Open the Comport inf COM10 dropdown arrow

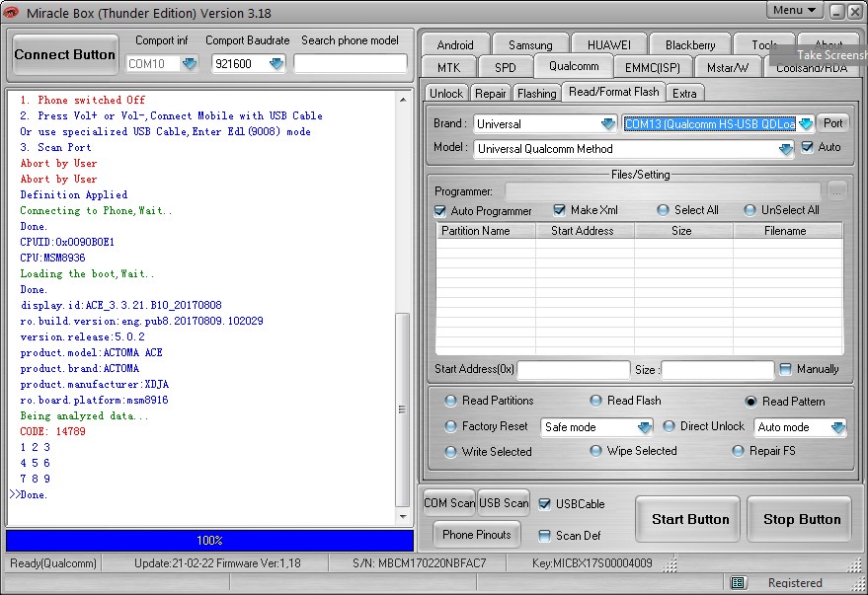(x=190, y=63)
